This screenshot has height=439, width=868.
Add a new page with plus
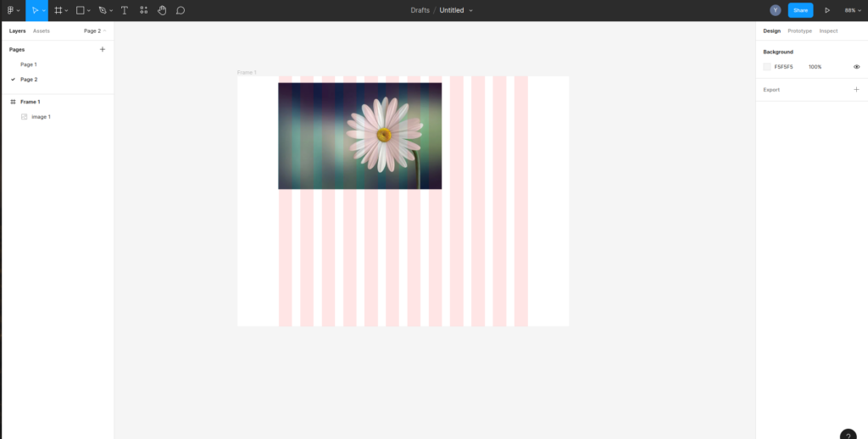[103, 49]
